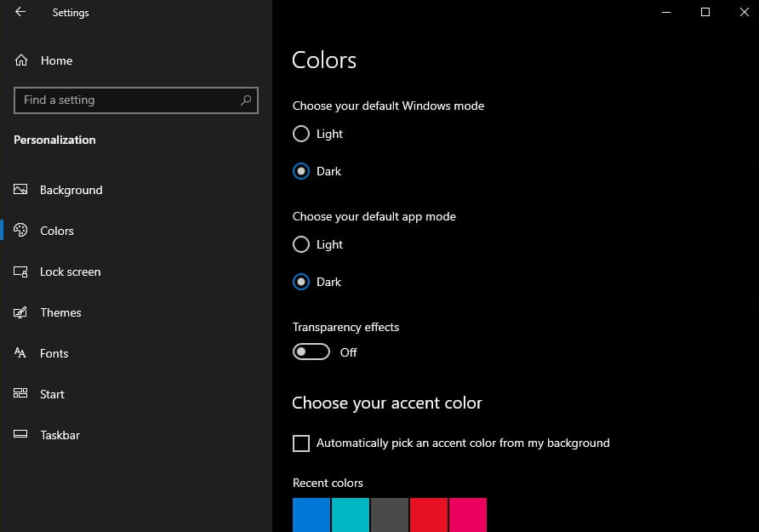Click the Lock screen icon

[20, 271]
